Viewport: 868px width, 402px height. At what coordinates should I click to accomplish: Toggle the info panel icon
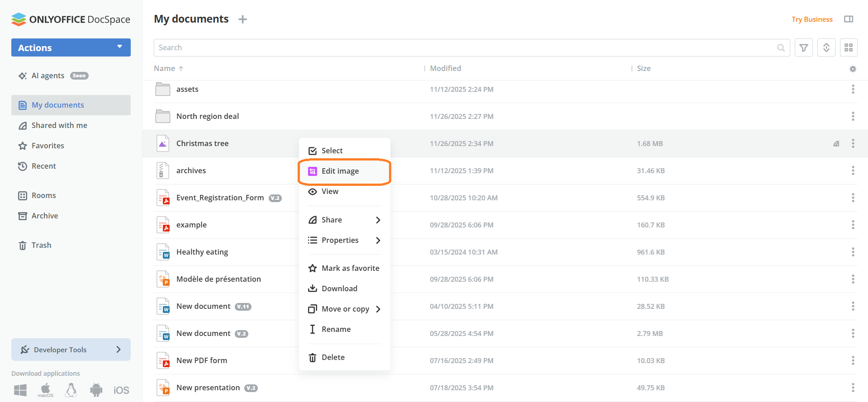[x=849, y=19]
